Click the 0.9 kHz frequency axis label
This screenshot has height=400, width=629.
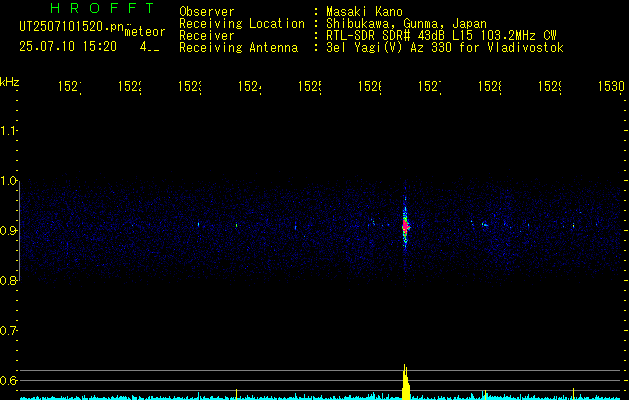pyautogui.click(x=8, y=231)
